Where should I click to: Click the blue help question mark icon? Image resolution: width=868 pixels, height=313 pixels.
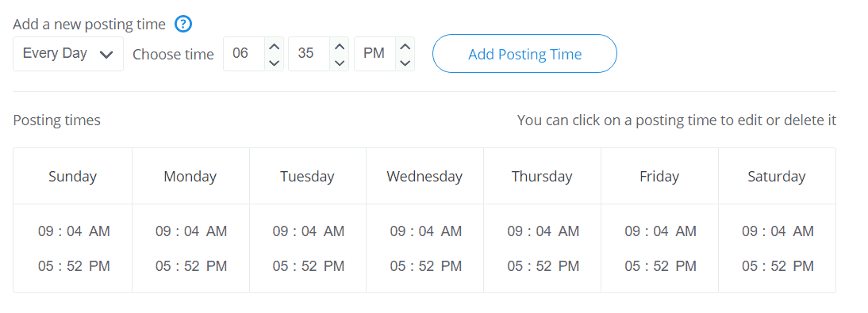[x=183, y=25]
